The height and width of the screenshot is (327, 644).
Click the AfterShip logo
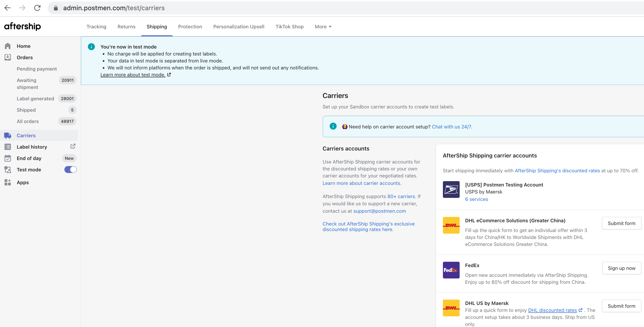pyautogui.click(x=23, y=26)
